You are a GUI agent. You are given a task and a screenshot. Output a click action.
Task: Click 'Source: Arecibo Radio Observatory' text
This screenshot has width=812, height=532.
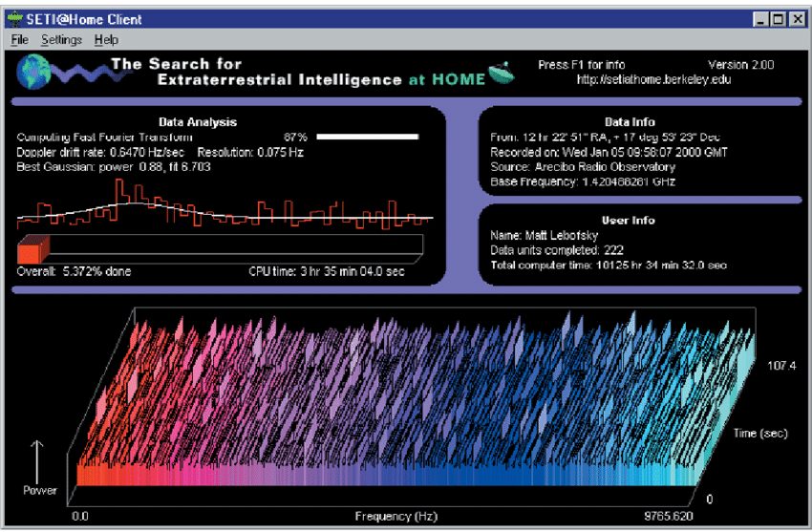click(583, 166)
